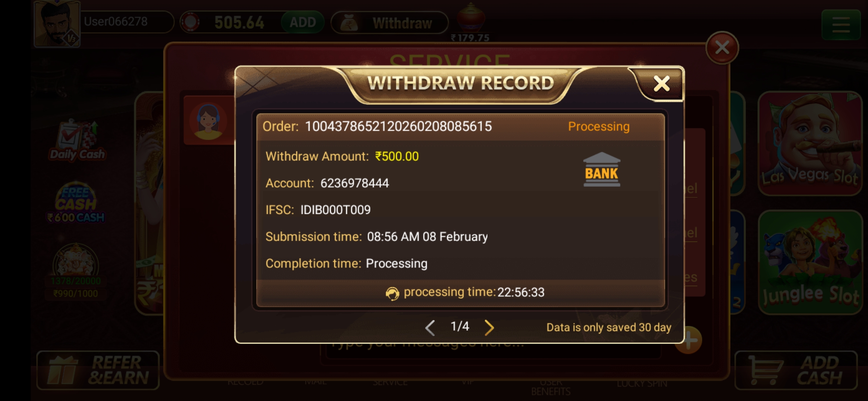Open Las Vegas Slot game
This screenshot has width=868, height=401.
[810, 143]
